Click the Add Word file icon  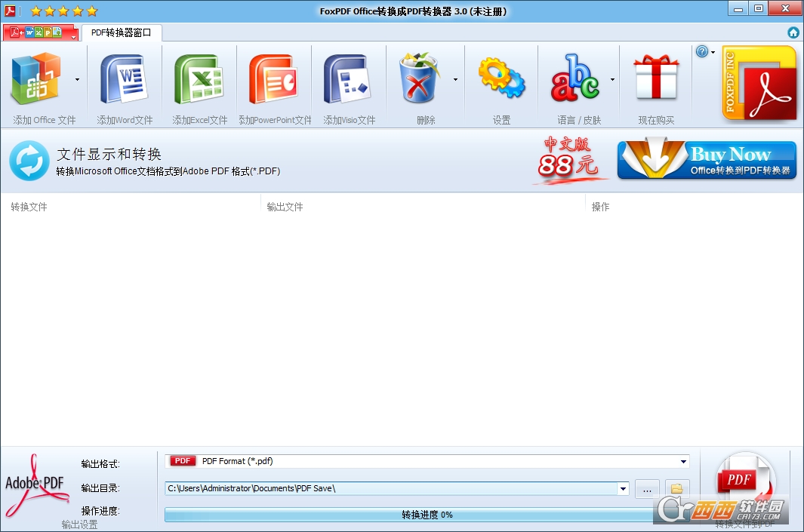(x=124, y=79)
